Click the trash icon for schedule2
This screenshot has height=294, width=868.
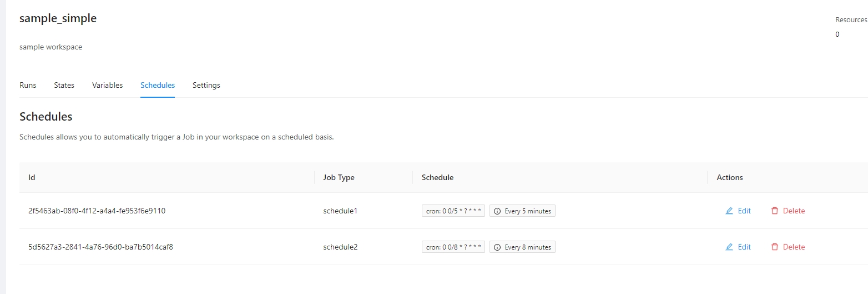[x=775, y=247]
